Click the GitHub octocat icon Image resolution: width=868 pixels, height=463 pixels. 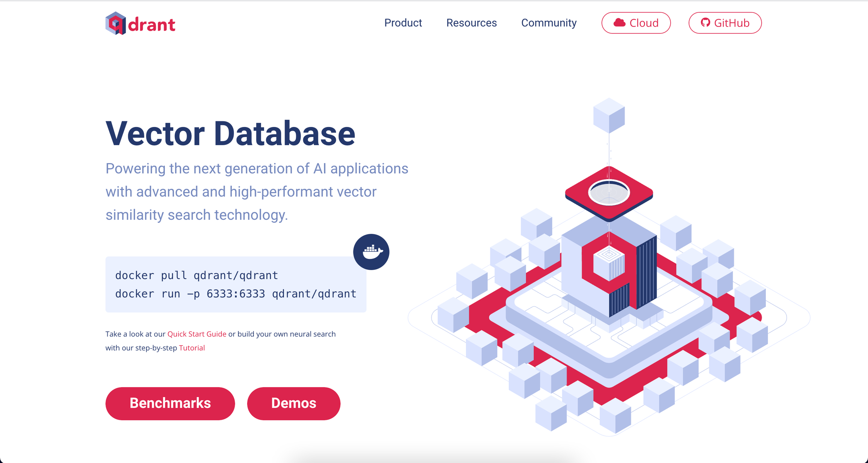tap(705, 22)
